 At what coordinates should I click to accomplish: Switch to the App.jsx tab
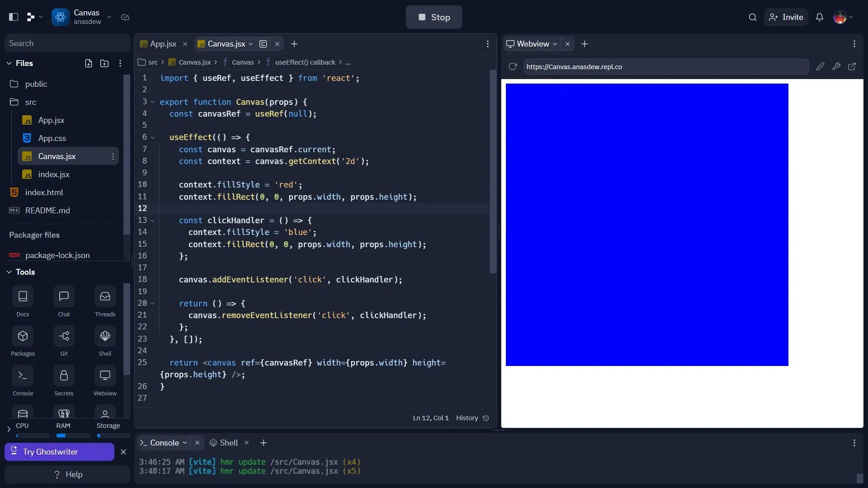pos(163,43)
